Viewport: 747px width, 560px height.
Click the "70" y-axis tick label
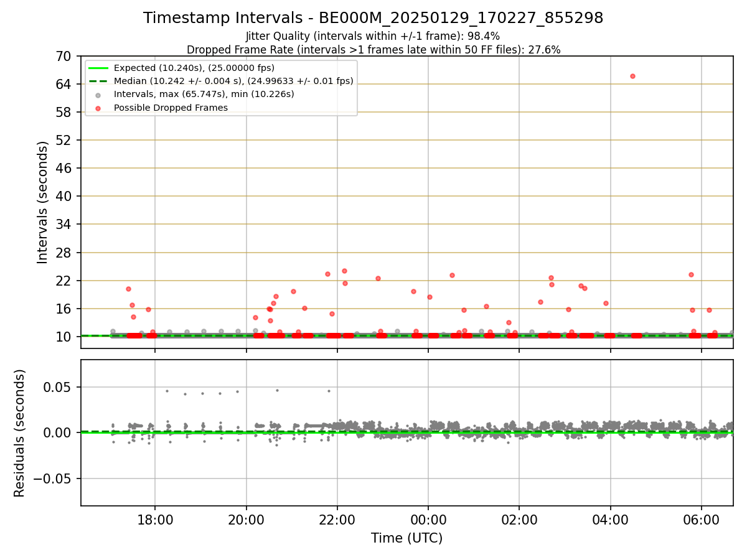click(x=63, y=56)
